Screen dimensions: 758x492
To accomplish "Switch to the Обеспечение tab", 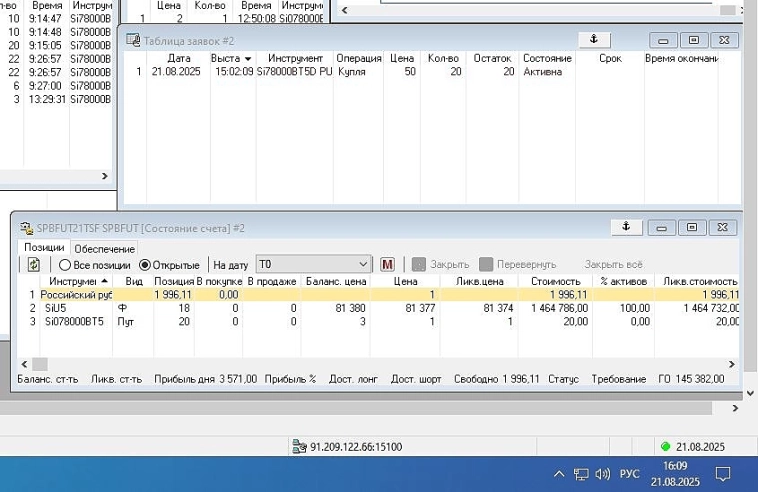I will click(x=104, y=248).
